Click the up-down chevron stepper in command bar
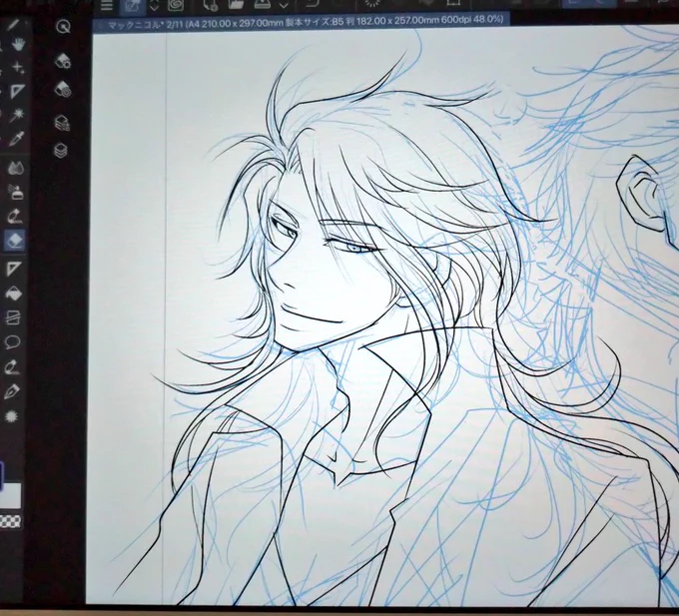 (x=154, y=6)
